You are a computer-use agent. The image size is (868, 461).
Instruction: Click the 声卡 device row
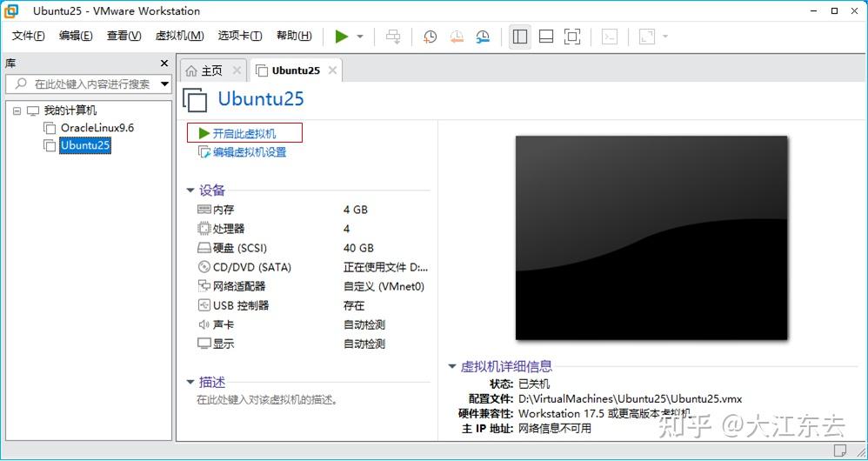point(313,324)
